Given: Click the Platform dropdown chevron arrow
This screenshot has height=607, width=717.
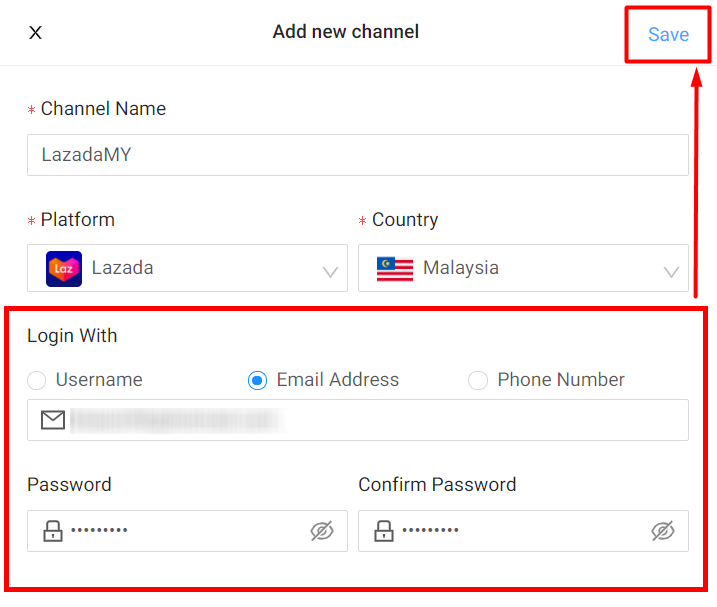Looking at the screenshot, I should [330, 271].
